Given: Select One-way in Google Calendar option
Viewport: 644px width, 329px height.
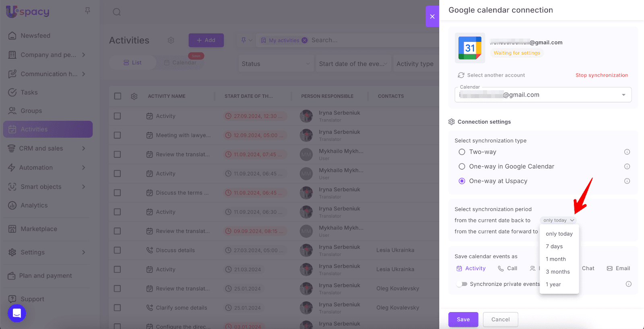Looking at the screenshot, I should (x=462, y=167).
